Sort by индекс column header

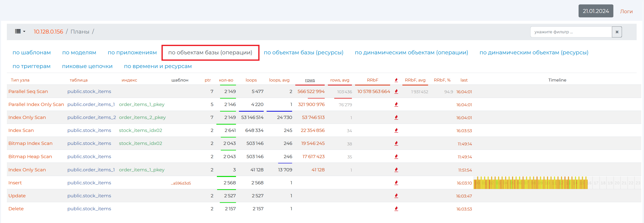pyautogui.click(x=129, y=80)
